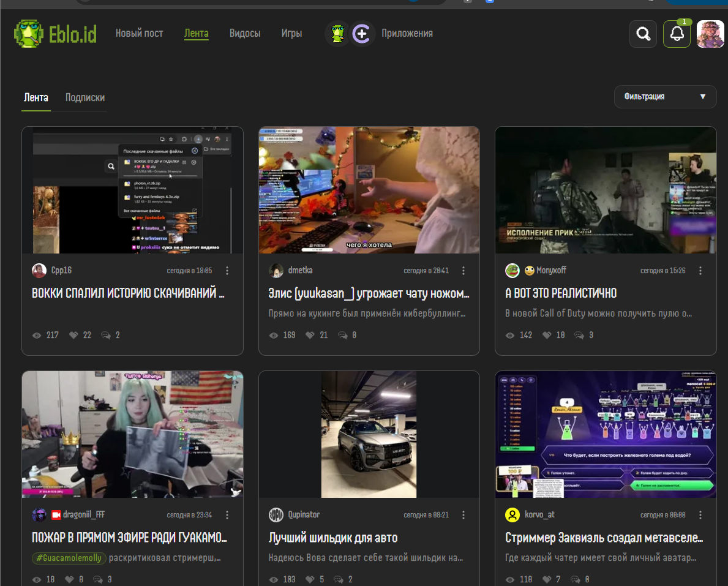Click the green frog app icon

(x=337, y=34)
